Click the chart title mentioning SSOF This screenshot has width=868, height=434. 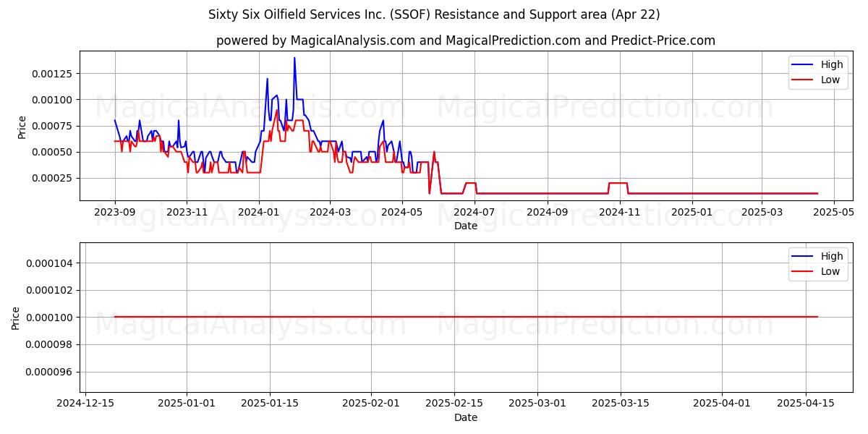coord(434,14)
